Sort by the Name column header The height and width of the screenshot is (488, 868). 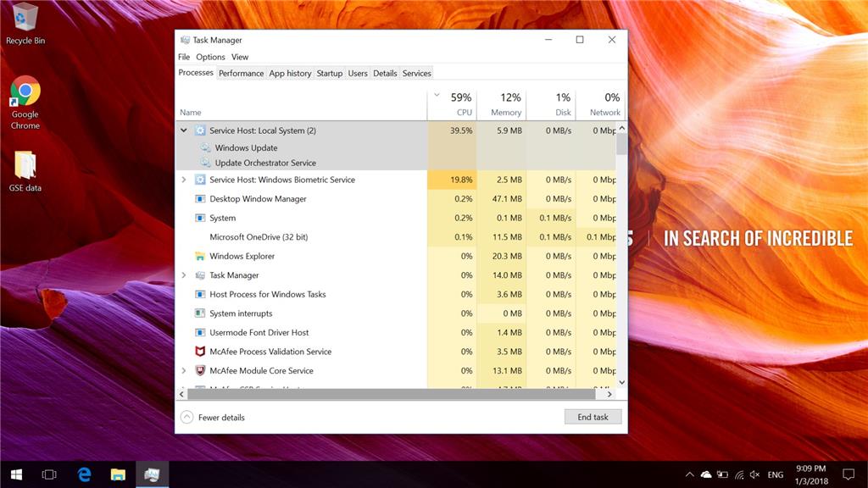point(302,104)
